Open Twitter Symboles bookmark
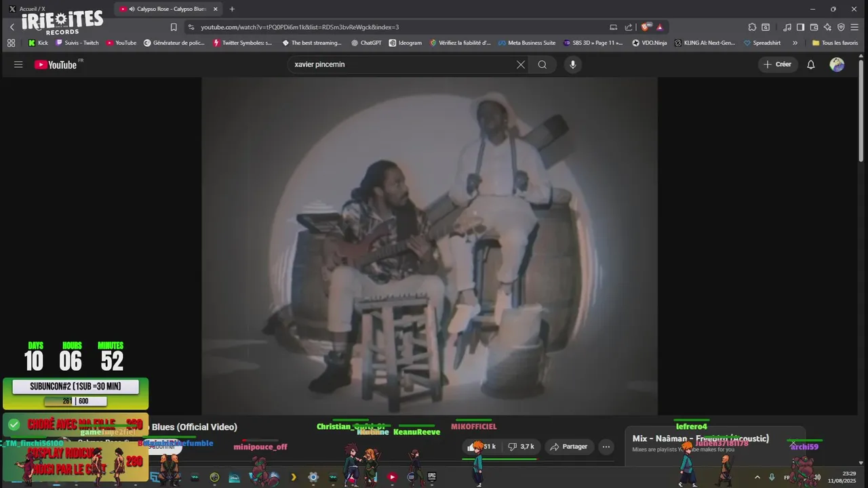Image resolution: width=868 pixels, height=488 pixels. point(243,43)
